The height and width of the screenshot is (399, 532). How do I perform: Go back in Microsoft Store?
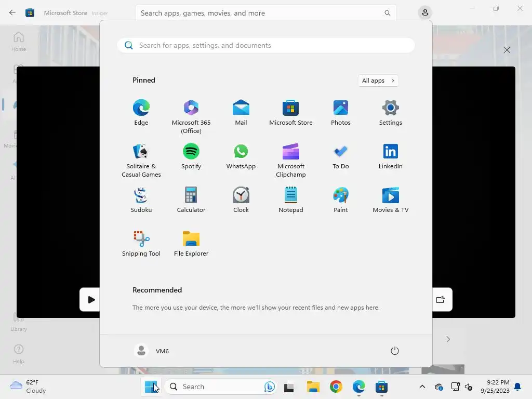[12, 13]
